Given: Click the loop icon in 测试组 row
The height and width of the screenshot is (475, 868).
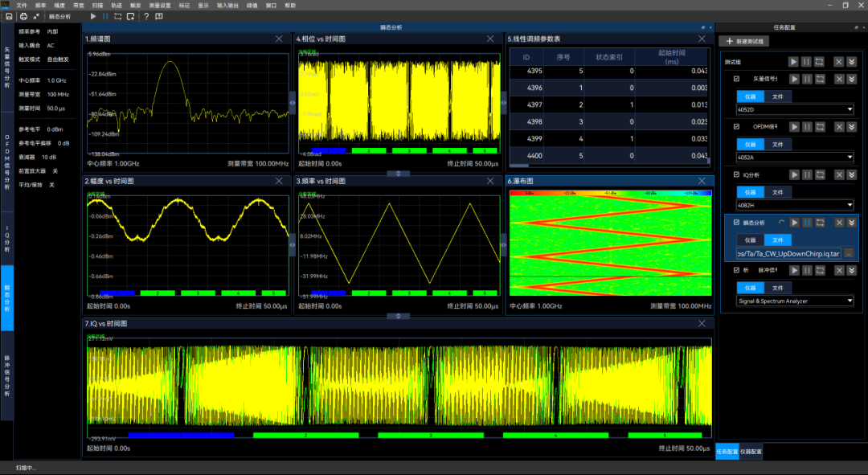Looking at the screenshot, I should [x=819, y=62].
